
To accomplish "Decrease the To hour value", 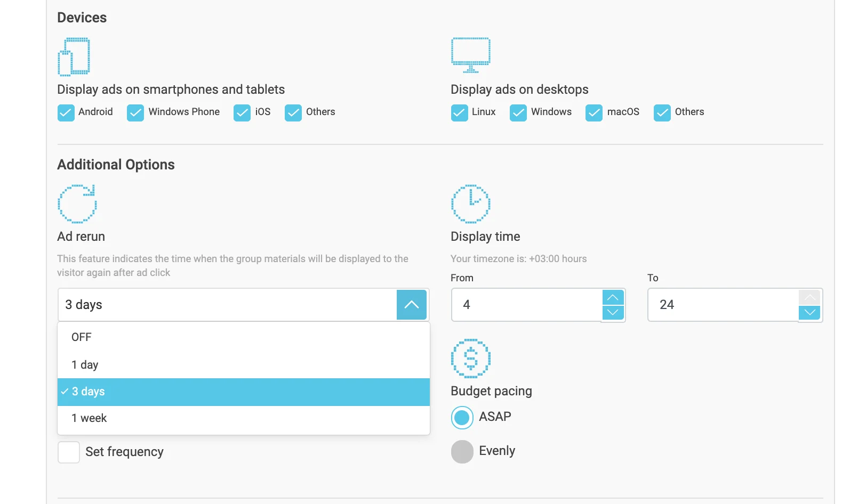I will point(809,312).
